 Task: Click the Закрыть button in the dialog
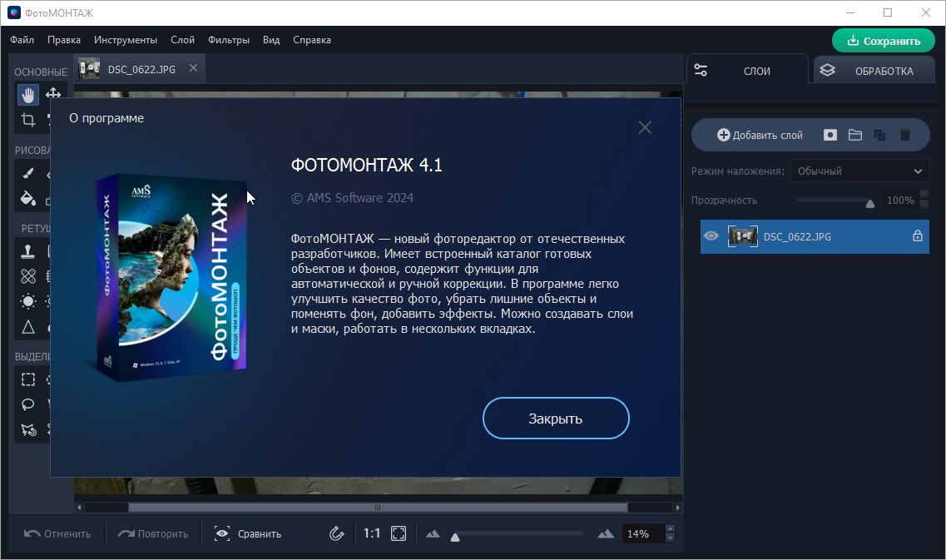tap(556, 419)
